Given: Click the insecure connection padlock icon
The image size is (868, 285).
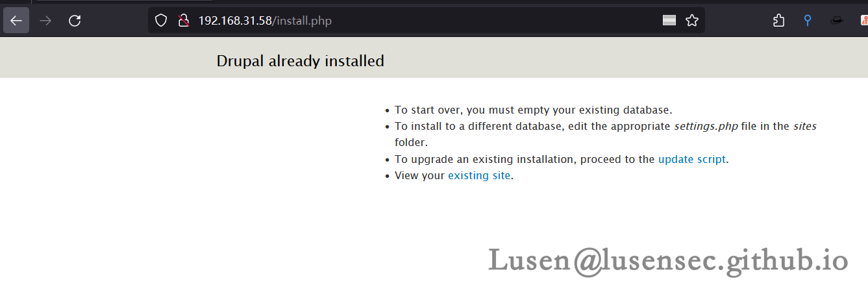Looking at the screenshot, I should [183, 21].
